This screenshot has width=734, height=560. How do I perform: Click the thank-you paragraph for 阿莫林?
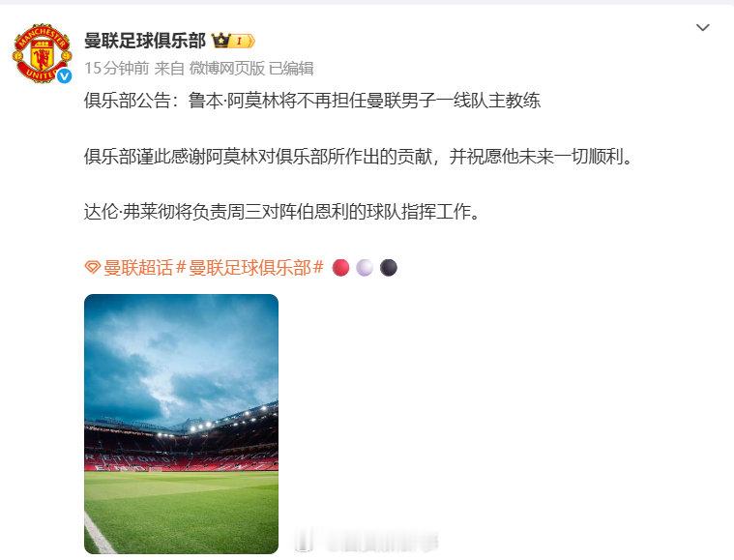pyautogui.click(x=359, y=157)
